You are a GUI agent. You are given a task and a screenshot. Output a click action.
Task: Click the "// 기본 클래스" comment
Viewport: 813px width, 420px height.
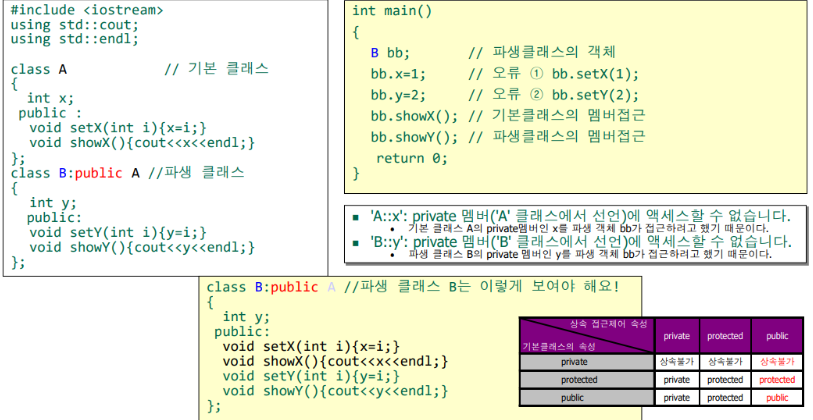tap(216, 69)
